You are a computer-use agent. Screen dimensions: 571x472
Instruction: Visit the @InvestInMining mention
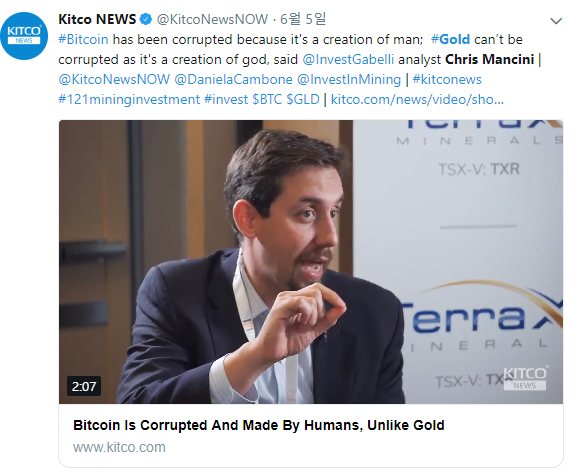coord(349,79)
